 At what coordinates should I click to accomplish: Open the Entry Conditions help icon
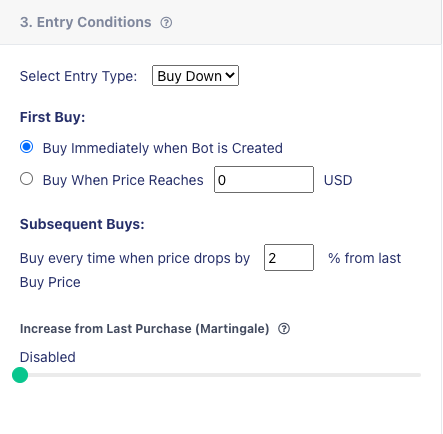tap(166, 23)
